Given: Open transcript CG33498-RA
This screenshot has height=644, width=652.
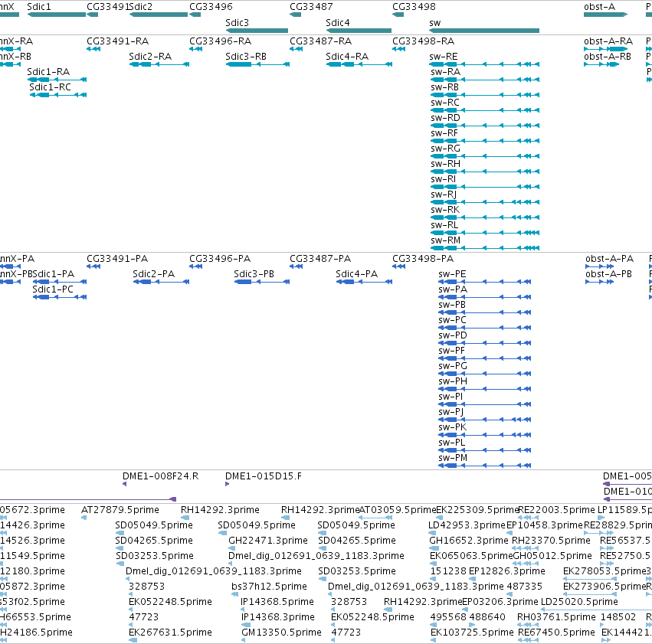Looking at the screenshot, I should (398, 49).
